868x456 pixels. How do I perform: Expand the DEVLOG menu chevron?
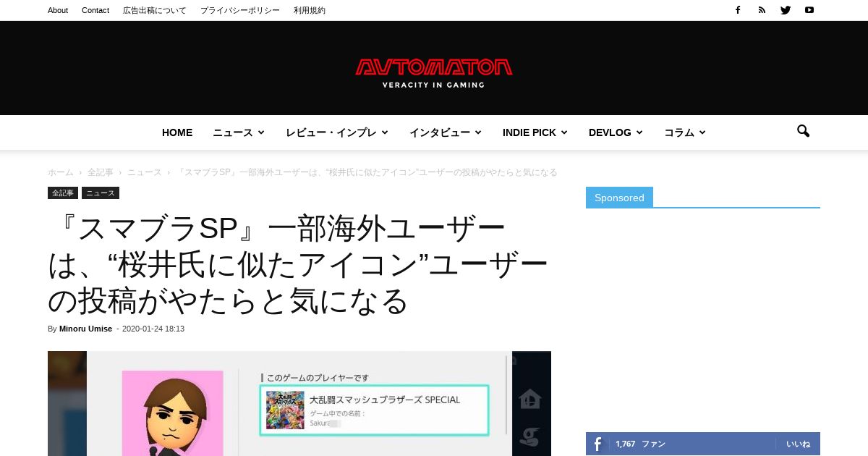[x=639, y=132]
